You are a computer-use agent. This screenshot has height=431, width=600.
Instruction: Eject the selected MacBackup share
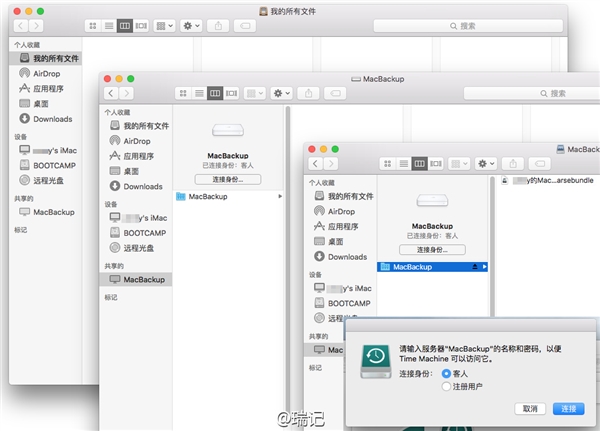coord(474,266)
